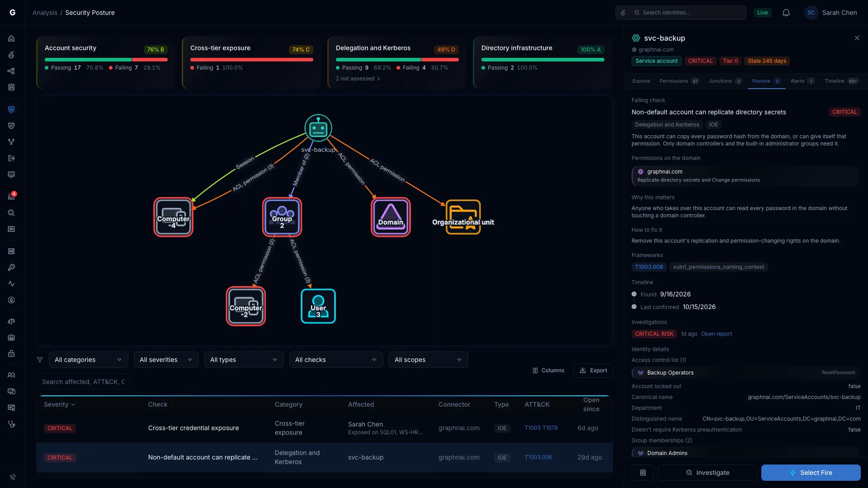Click the sidebar alerts icon with badge 4
This screenshot has height=488, width=868.
11,196
